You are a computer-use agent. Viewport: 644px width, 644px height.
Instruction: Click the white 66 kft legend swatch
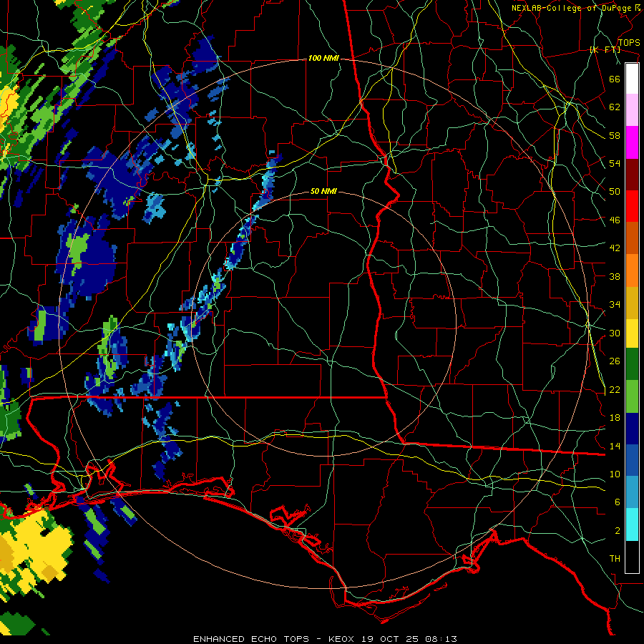[632, 79]
